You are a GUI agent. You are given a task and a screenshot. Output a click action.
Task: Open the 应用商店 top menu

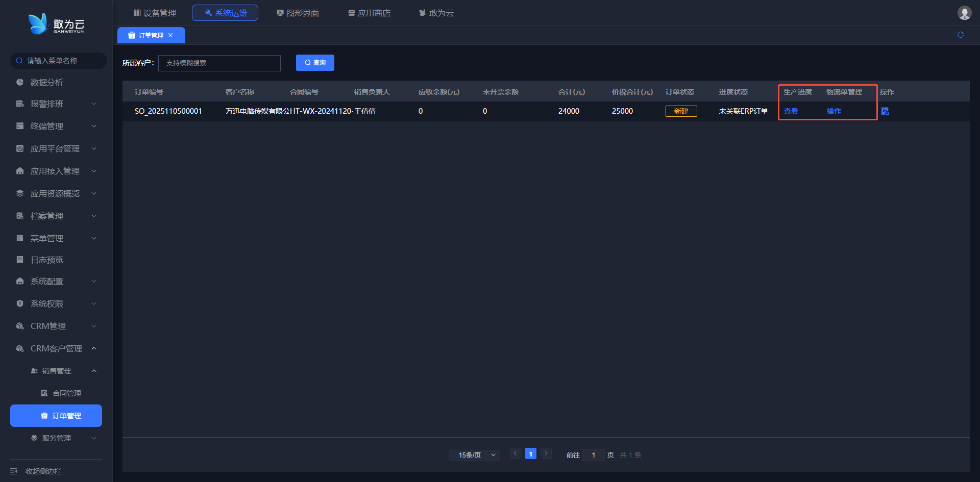(x=369, y=13)
